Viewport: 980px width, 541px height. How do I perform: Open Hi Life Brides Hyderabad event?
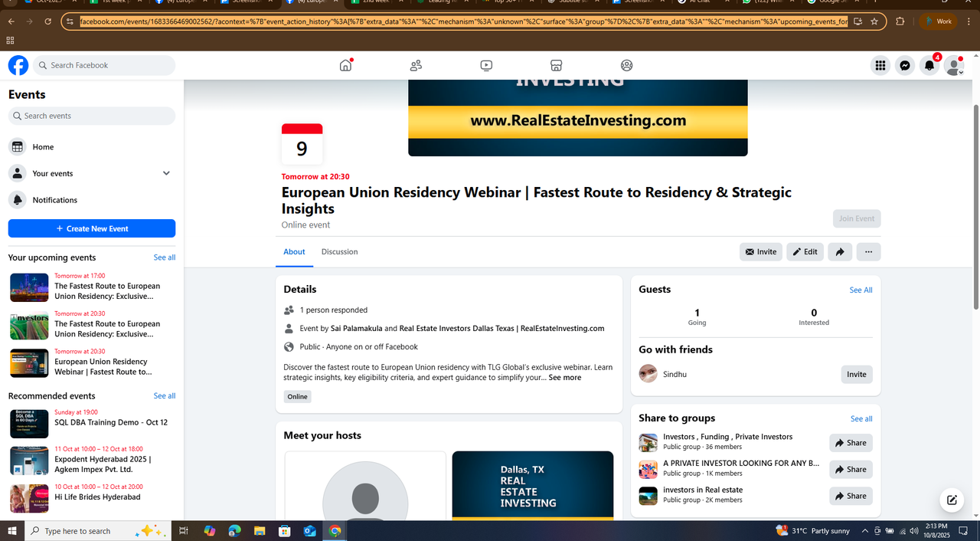coord(92,498)
